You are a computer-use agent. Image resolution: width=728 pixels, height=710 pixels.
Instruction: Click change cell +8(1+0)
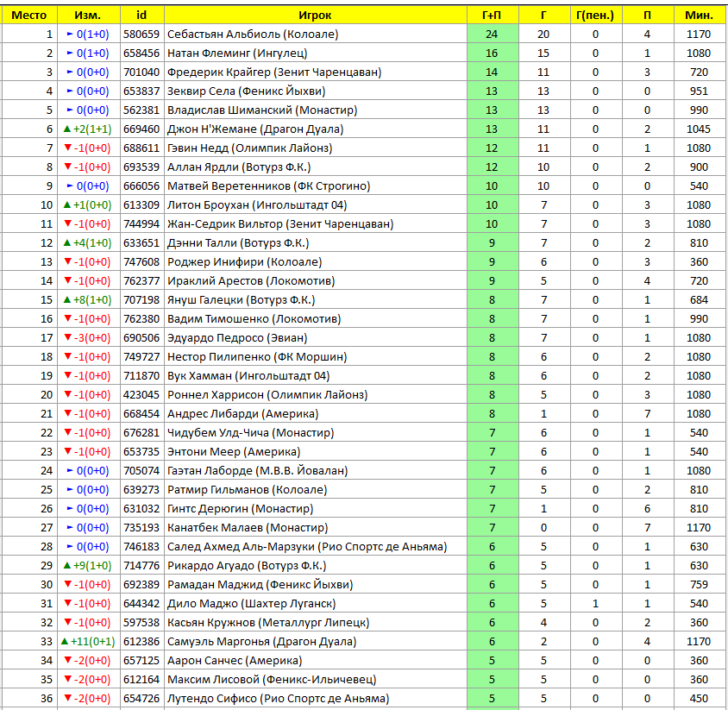pyautogui.click(x=88, y=300)
